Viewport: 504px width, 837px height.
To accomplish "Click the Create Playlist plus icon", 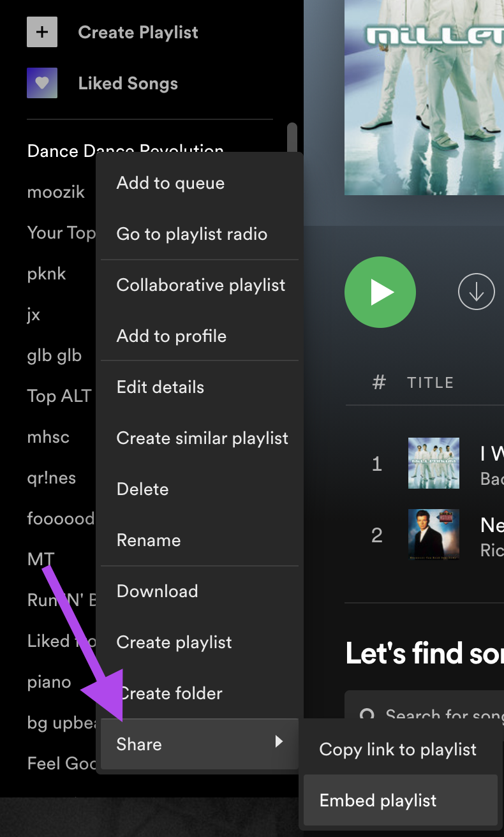I will click(42, 32).
